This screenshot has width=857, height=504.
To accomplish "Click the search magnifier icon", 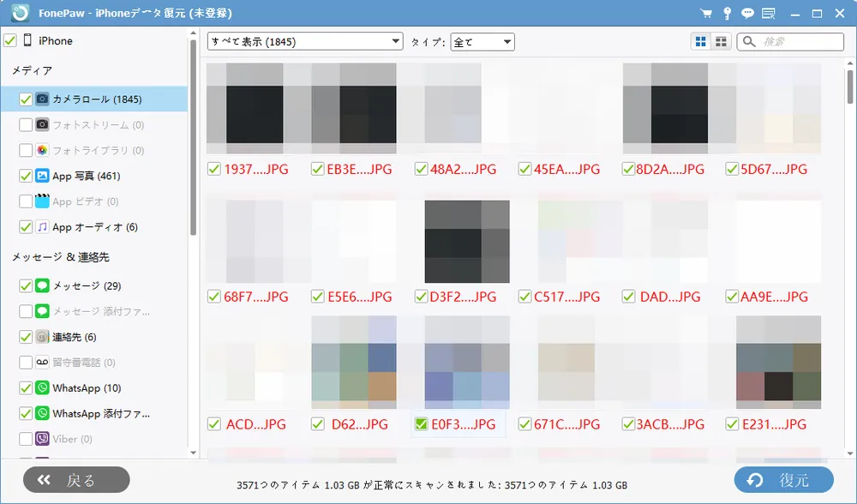I will tap(749, 41).
